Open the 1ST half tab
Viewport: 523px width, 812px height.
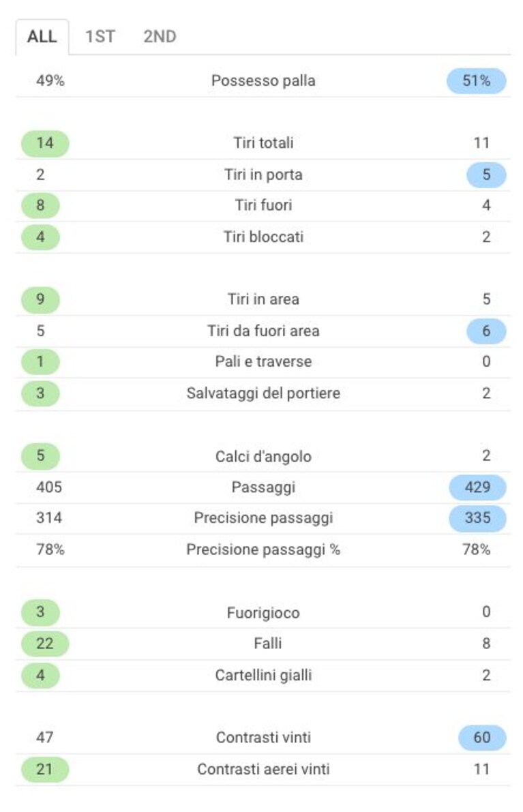click(100, 37)
